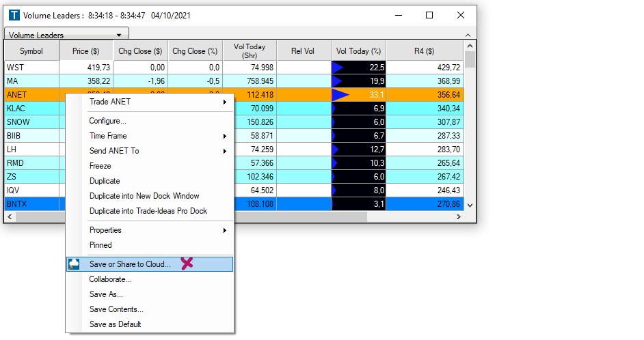Choose Configure... from the context menu
644x340 pixels.
[107, 121]
